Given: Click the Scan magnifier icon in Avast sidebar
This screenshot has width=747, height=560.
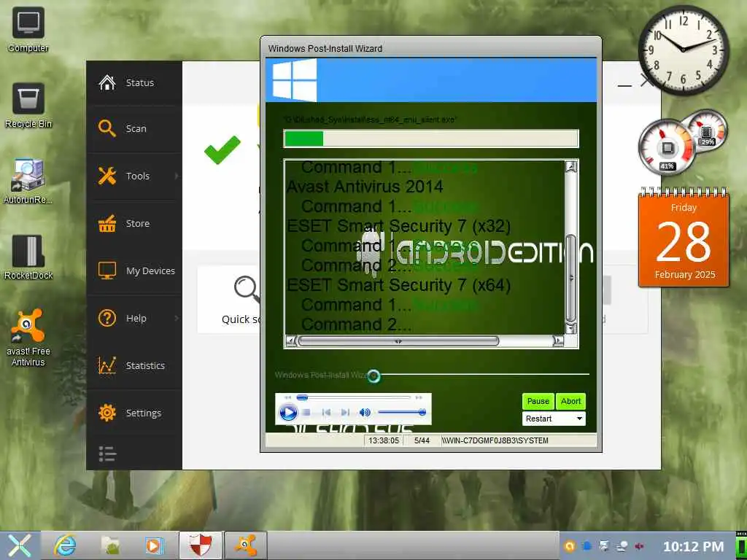Looking at the screenshot, I should (x=107, y=128).
